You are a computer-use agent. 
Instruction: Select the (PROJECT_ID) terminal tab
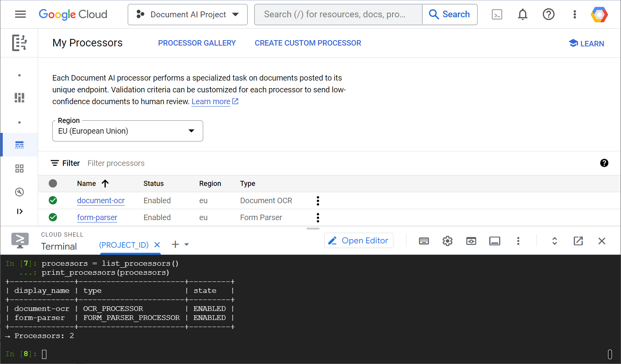tap(124, 245)
